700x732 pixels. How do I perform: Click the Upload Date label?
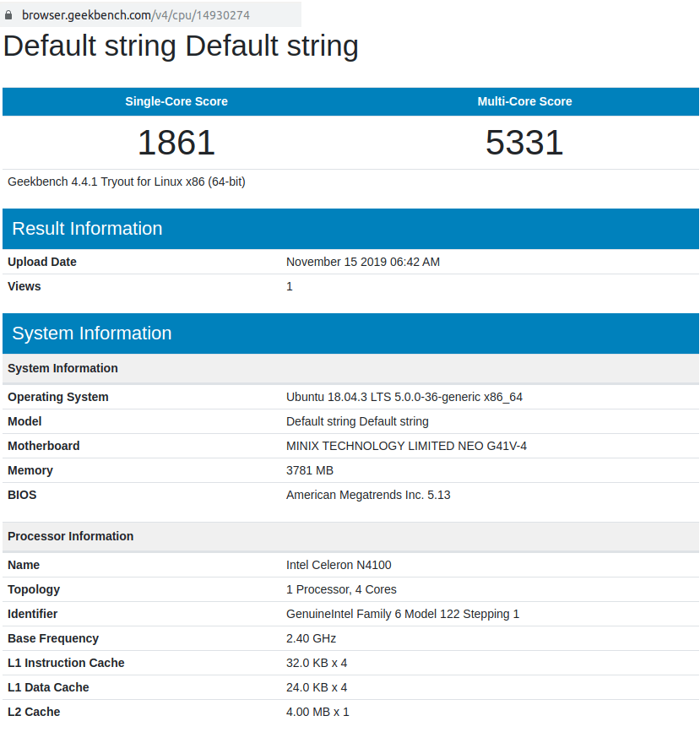tap(42, 262)
